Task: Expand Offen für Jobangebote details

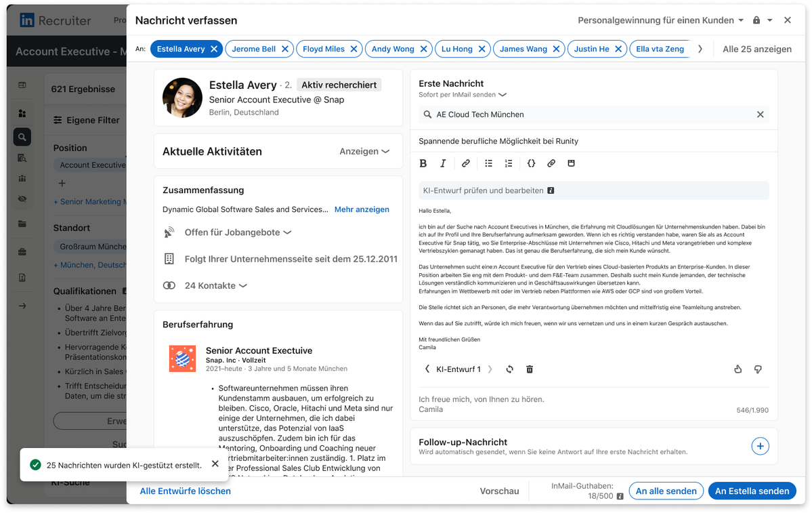Action: click(x=238, y=232)
